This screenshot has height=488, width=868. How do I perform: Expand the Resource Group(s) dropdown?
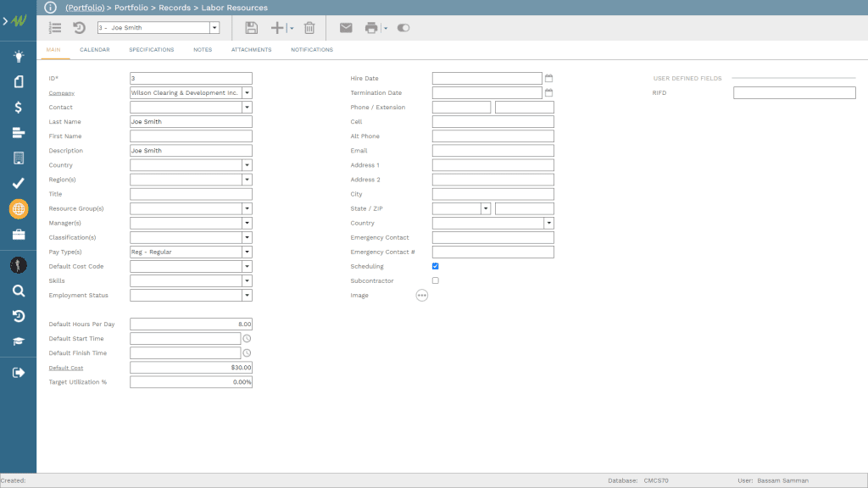pos(247,208)
